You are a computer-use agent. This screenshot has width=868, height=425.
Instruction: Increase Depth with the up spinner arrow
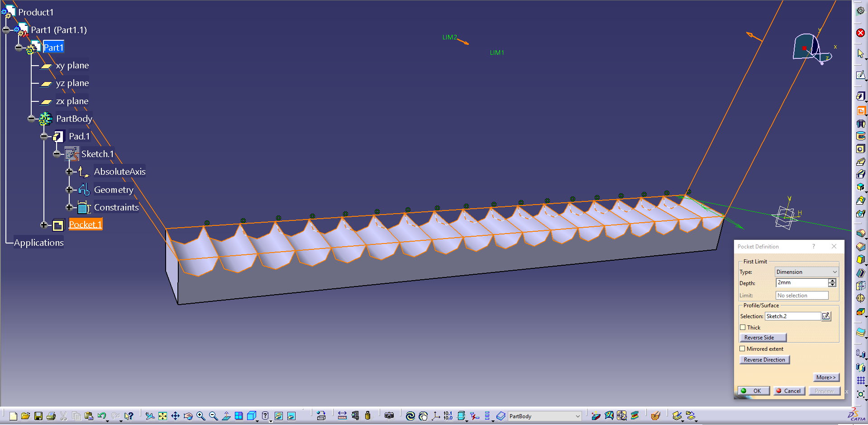click(x=832, y=281)
